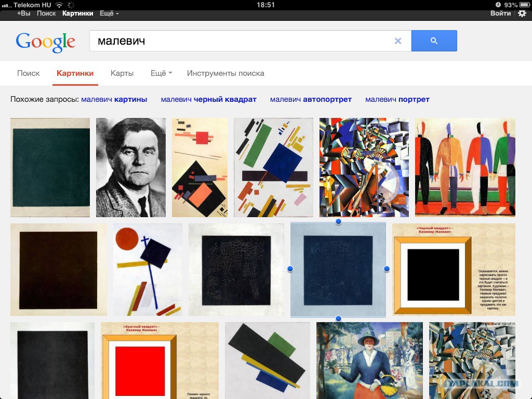Image resolution: width=532 pixels, height=399 pixels.
Task: Open the black-and-white portrait photo thumbnail
Action: pyautogui.click(x=131, y=167)
